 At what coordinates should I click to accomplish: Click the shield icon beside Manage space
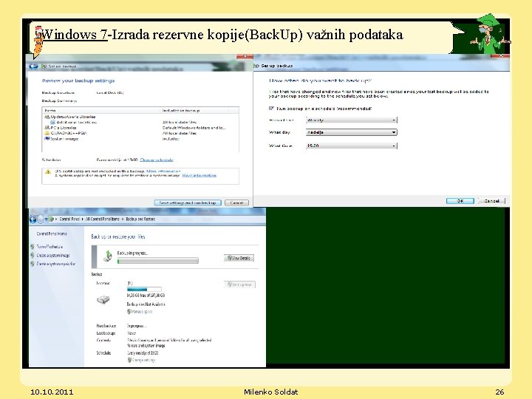[129, 312]
